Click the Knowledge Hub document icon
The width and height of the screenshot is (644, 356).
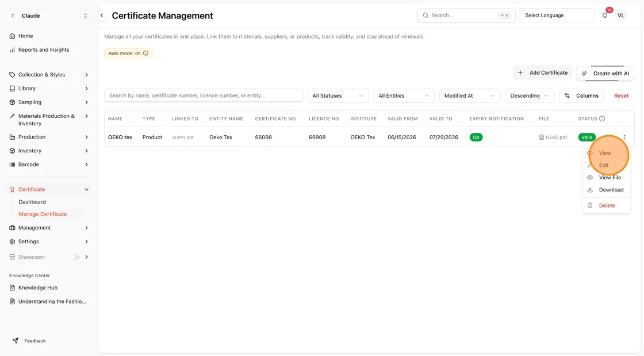pos(12,288)
